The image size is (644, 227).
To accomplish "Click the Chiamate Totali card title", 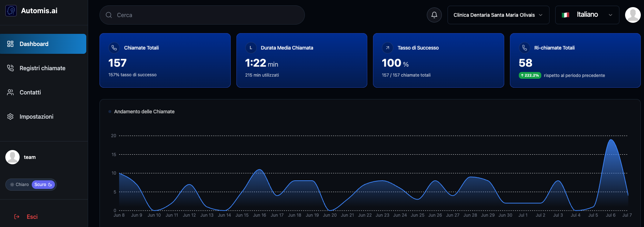I will click(x=142, y=48).
